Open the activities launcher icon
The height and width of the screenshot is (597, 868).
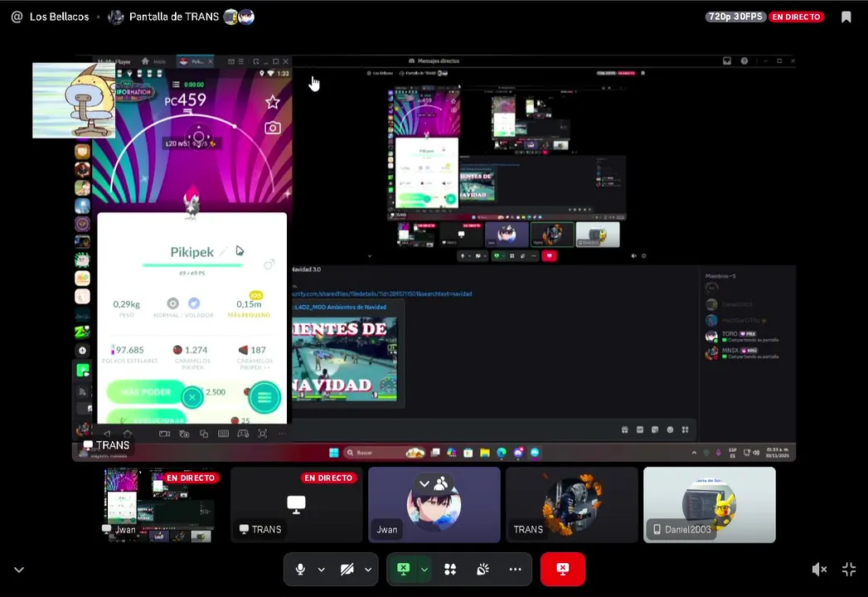tap(450, 570)
